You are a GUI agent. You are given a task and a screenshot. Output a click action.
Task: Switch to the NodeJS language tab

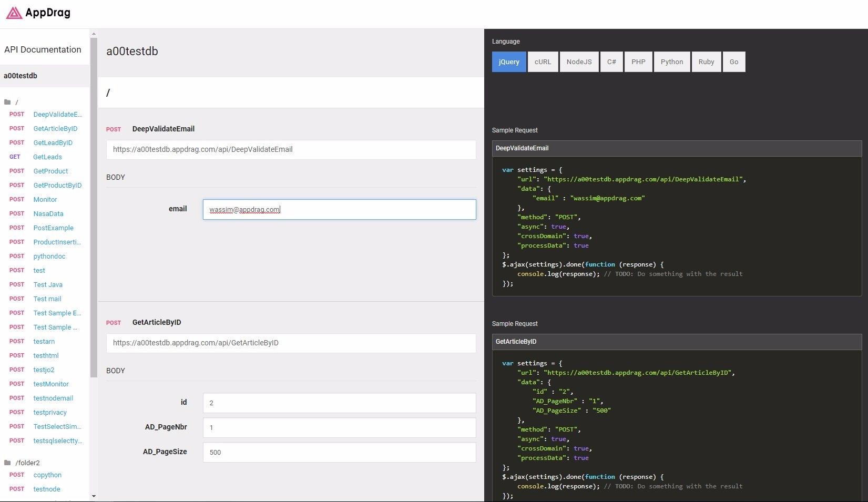coord(579,62)
